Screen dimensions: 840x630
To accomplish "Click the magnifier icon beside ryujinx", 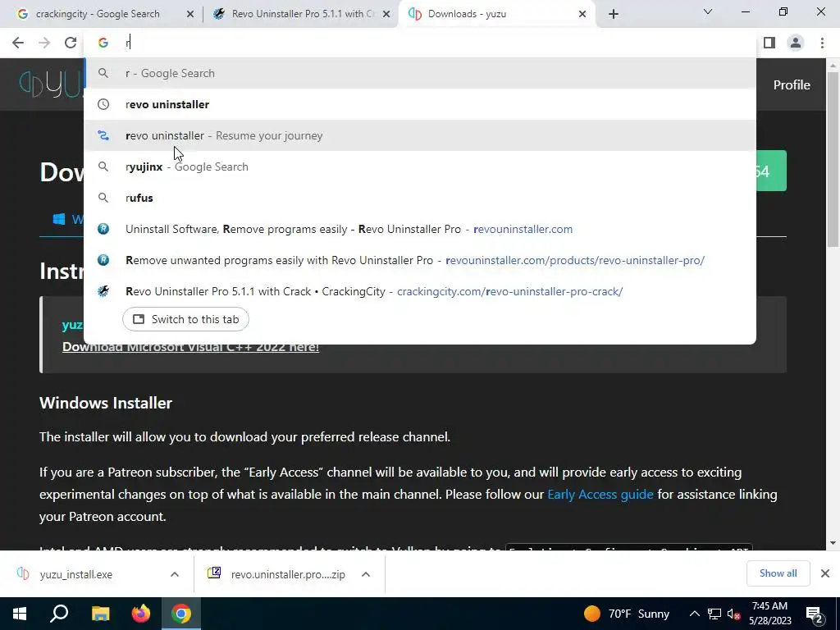I will [103, 167].
